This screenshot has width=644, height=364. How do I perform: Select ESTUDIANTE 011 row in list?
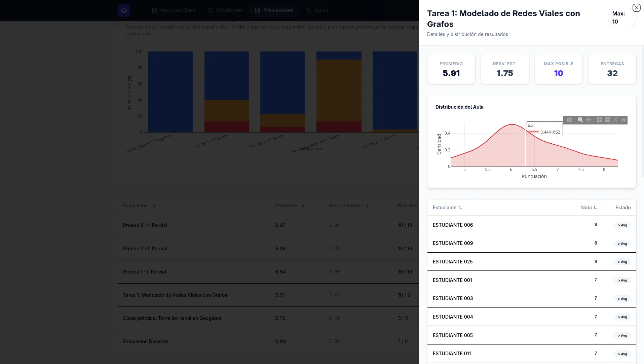(x=532, y=354)
